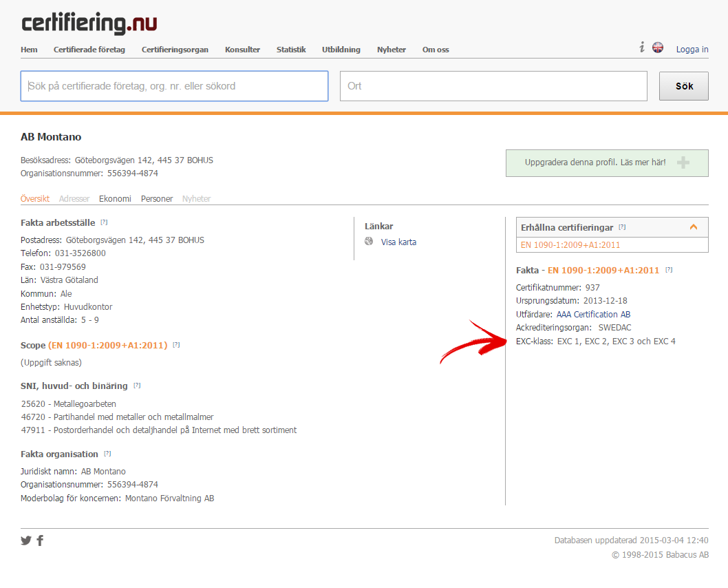Focus the company search input field
This screenshot has height=588, width=728.
click(x=175, y=86)
